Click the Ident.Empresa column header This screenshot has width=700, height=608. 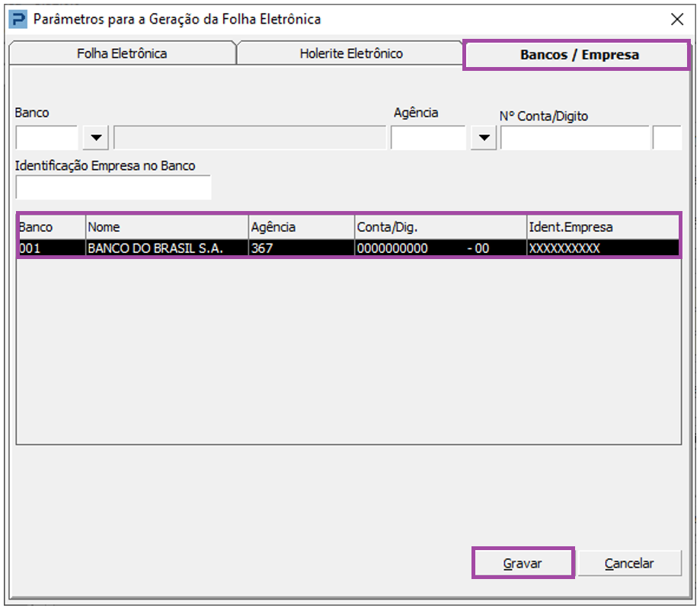pyautogui.click(x=602, y=227)
